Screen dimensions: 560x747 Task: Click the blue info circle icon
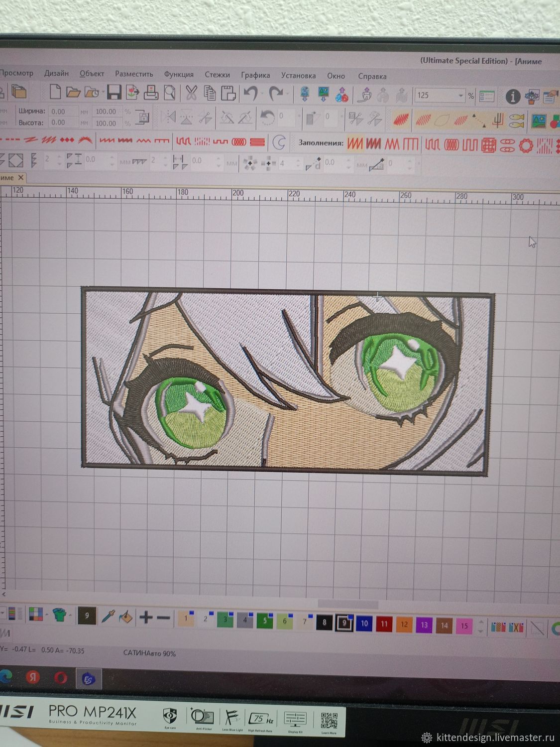pyautogui.click(x=513, y=97)
